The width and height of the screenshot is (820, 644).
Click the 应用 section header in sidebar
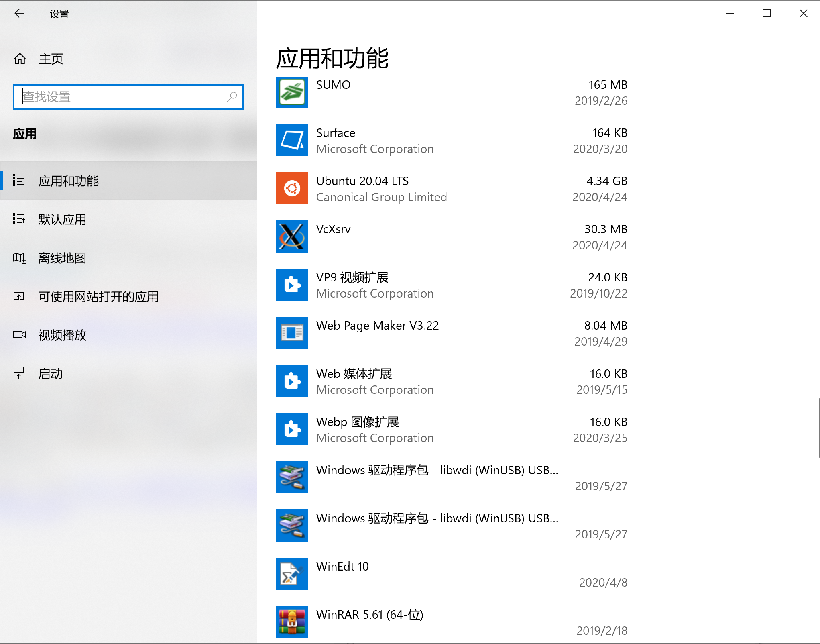25,134
